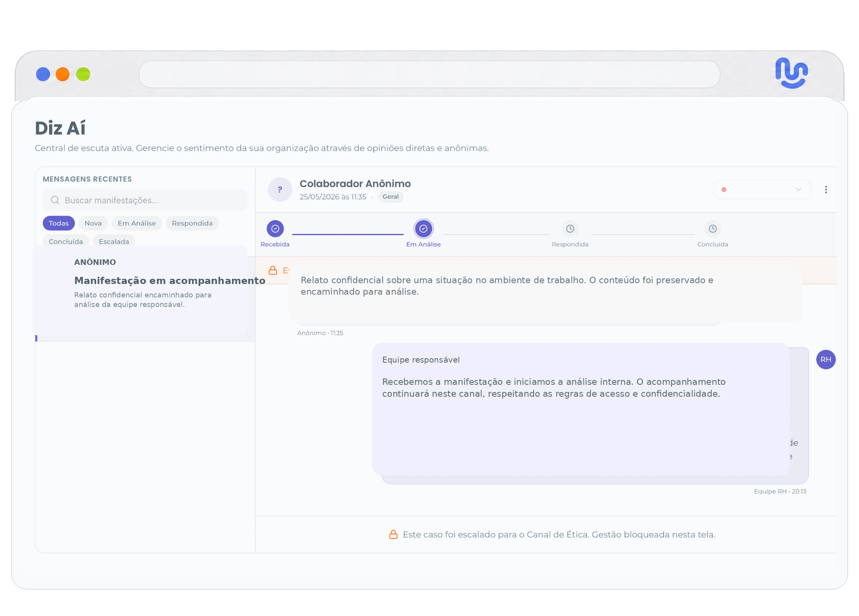Click the Diz Aí page title
The image size is (859, 616).
60,128
